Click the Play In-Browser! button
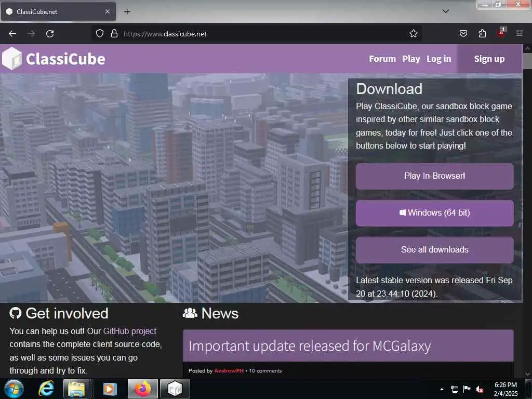Viewport: 532px width, 399px height. coord(435,176)
